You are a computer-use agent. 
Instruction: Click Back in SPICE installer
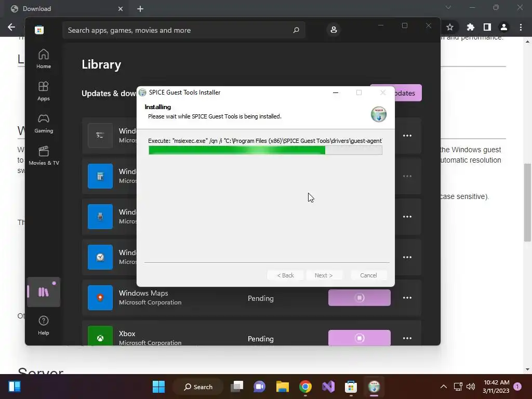(x=285, y=275)
